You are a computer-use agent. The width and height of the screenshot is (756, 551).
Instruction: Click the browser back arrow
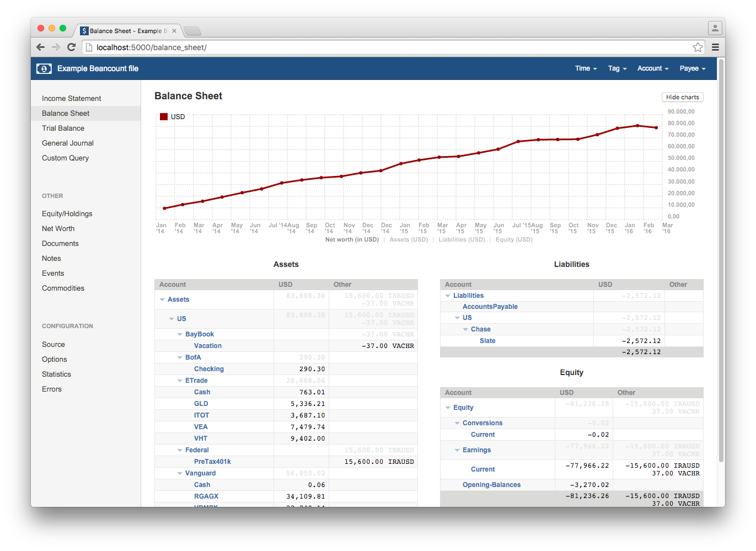(x=40, y=47)
